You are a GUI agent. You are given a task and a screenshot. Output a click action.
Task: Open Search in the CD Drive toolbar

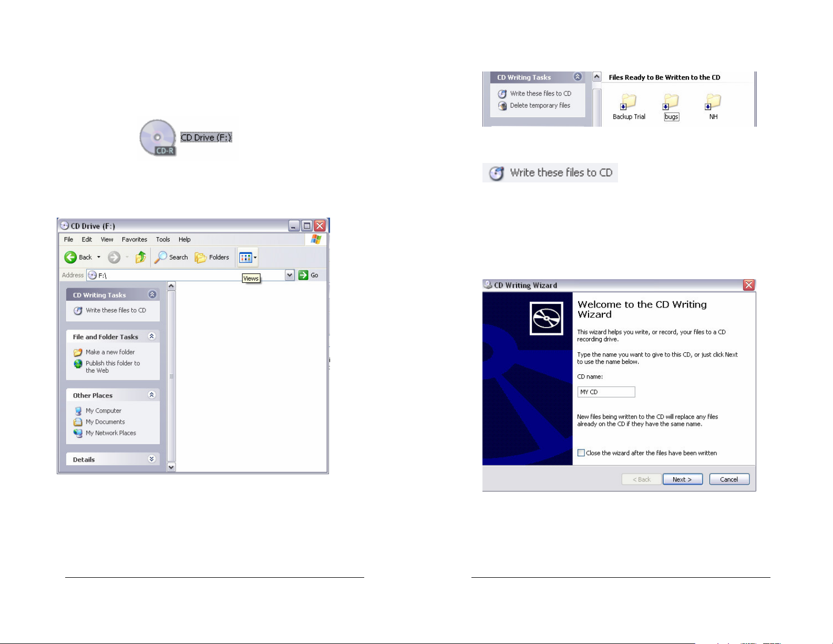(x=171, y=257)
